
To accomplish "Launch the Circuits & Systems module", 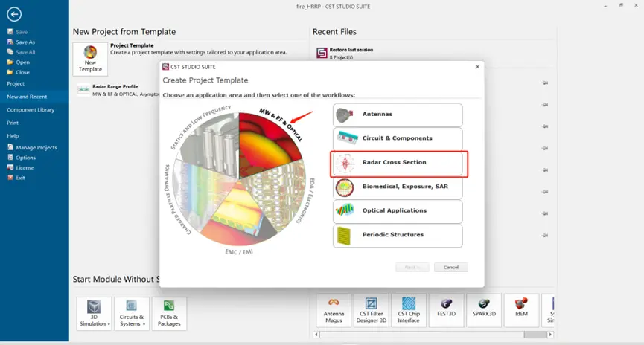I will tap(132, 314).
